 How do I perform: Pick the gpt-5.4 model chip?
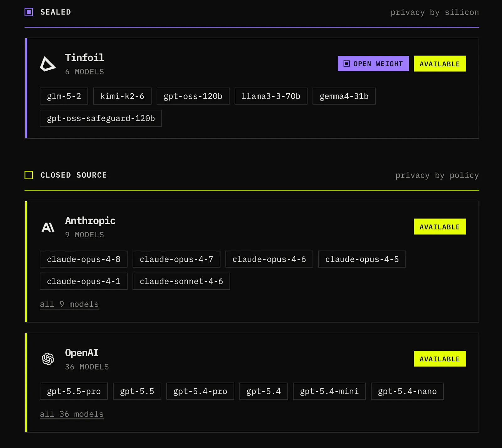(x=264, y=391)
